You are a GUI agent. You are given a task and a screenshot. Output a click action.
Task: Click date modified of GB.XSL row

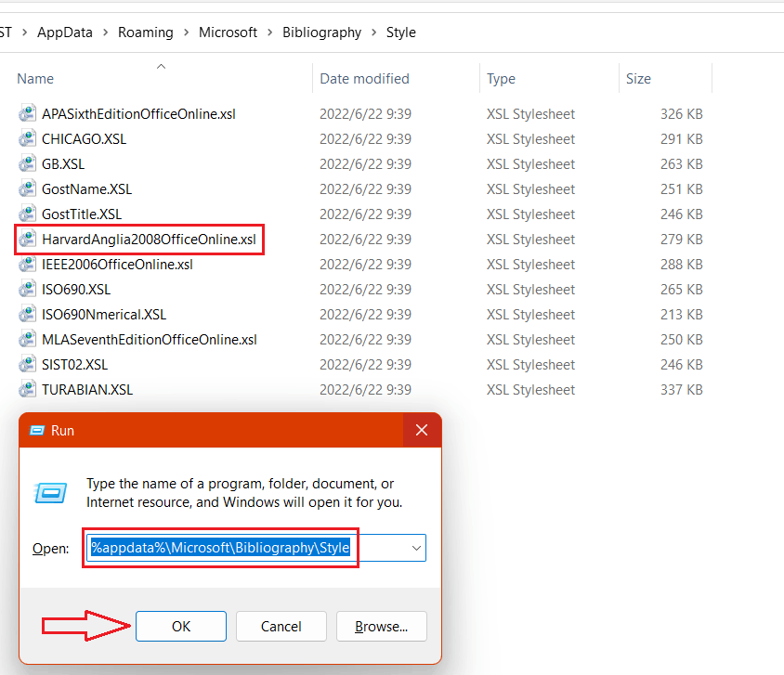click(x=365, y=164)
